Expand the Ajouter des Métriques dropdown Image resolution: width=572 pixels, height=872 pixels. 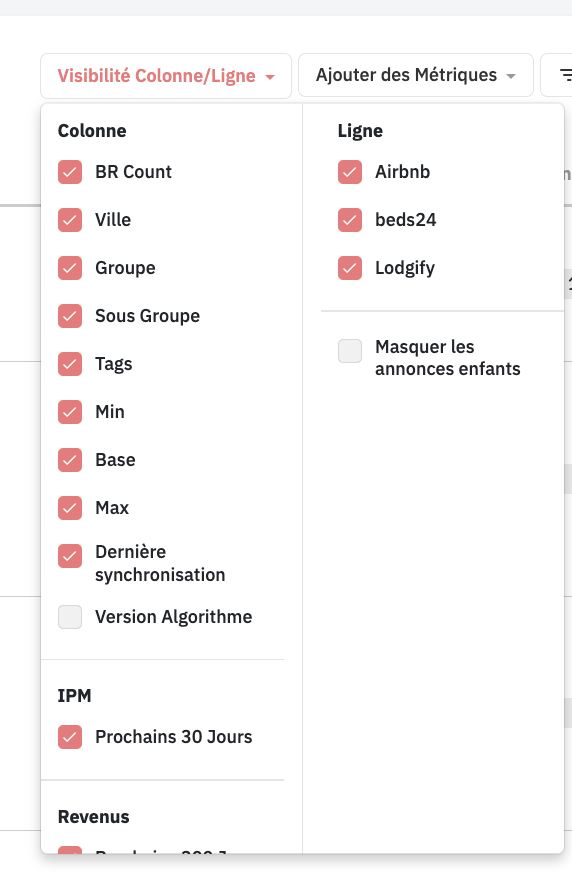[x=416, y=76]
